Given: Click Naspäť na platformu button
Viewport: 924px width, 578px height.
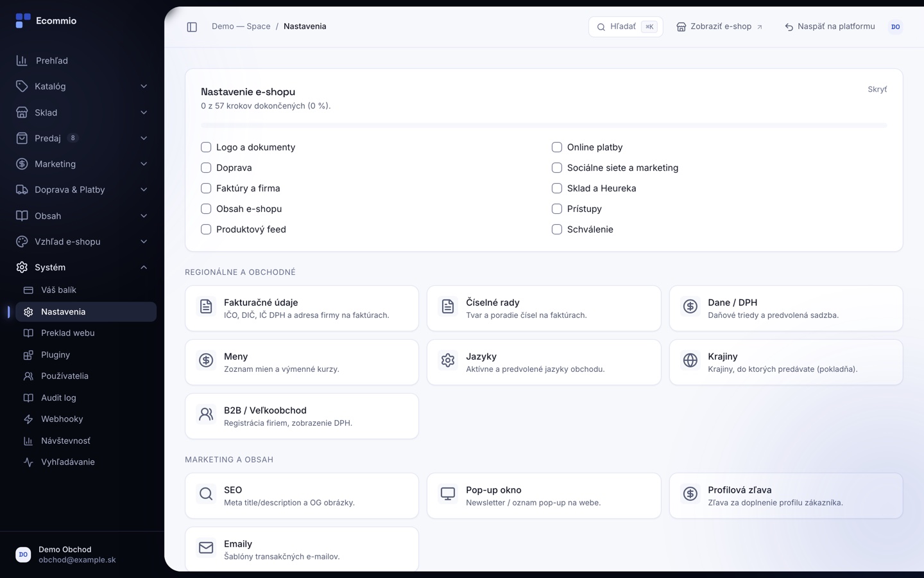Looking at the screenshot, I should [x=830, y=27].
